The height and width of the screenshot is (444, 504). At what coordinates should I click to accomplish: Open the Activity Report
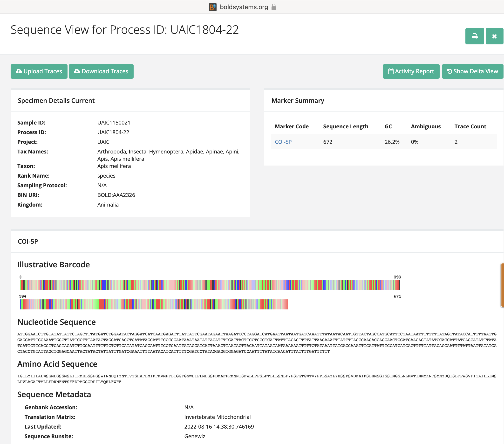(x=411, y=71)
